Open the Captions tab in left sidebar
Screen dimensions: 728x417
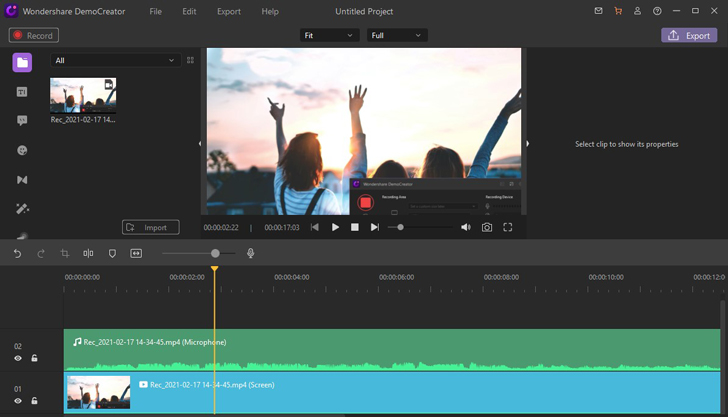tap(22, 92)
